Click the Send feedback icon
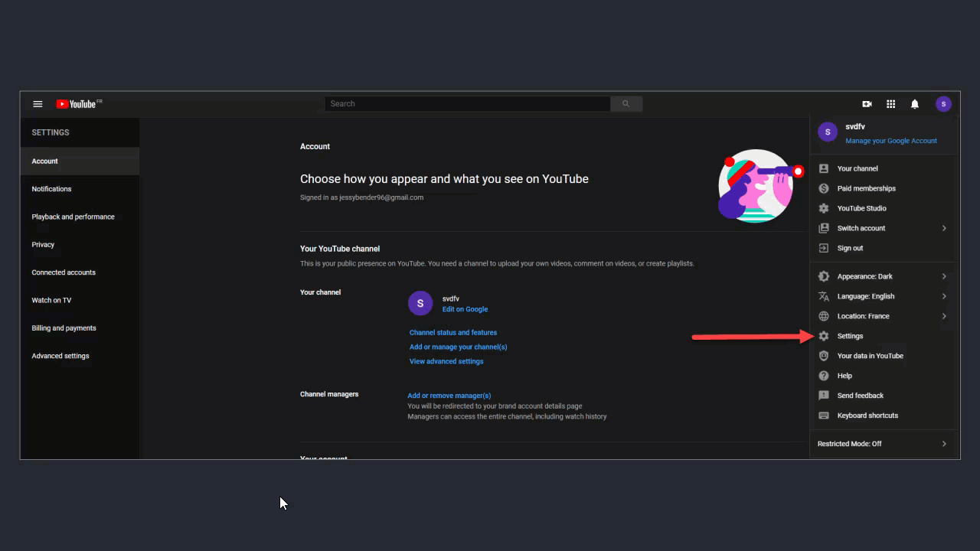 coord(824,396)
